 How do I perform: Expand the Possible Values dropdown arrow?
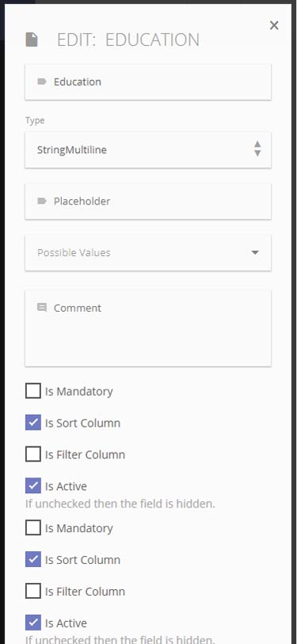point(255,252)
